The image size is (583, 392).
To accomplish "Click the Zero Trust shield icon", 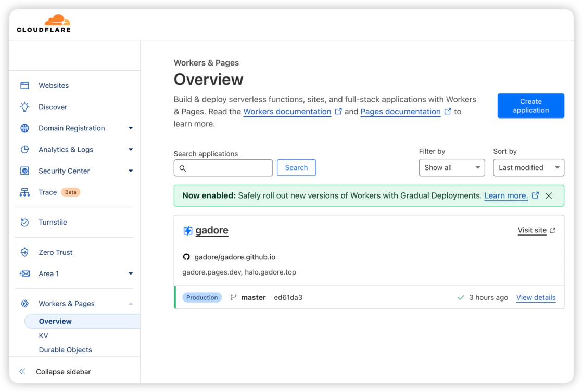I will 24,253.
